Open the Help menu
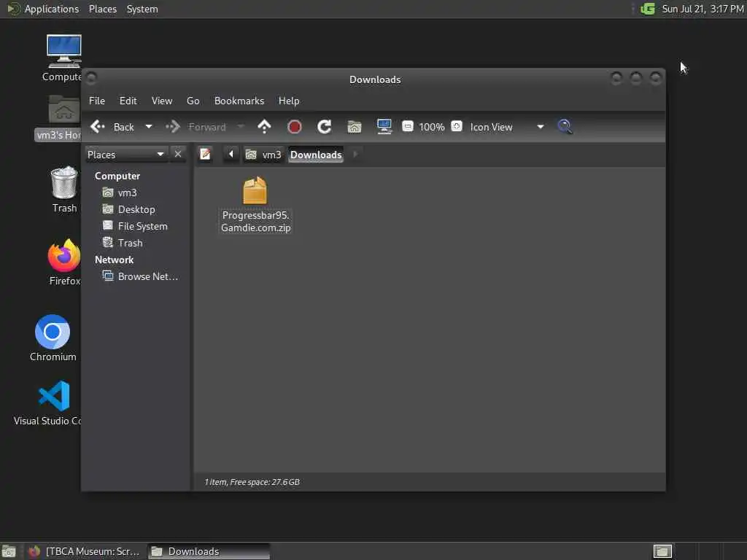 tap(289, 101)
